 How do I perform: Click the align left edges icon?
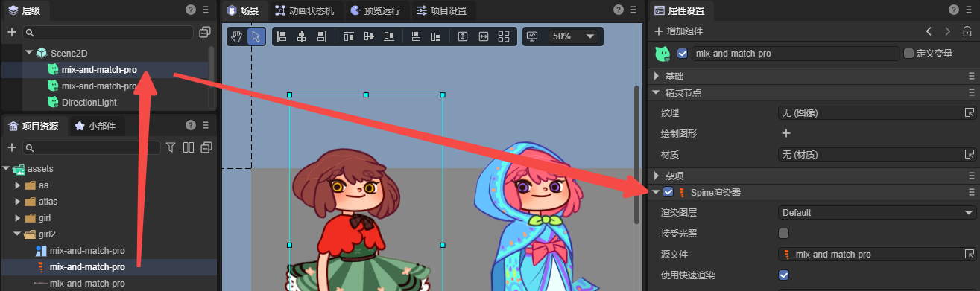tap(282, 36)
